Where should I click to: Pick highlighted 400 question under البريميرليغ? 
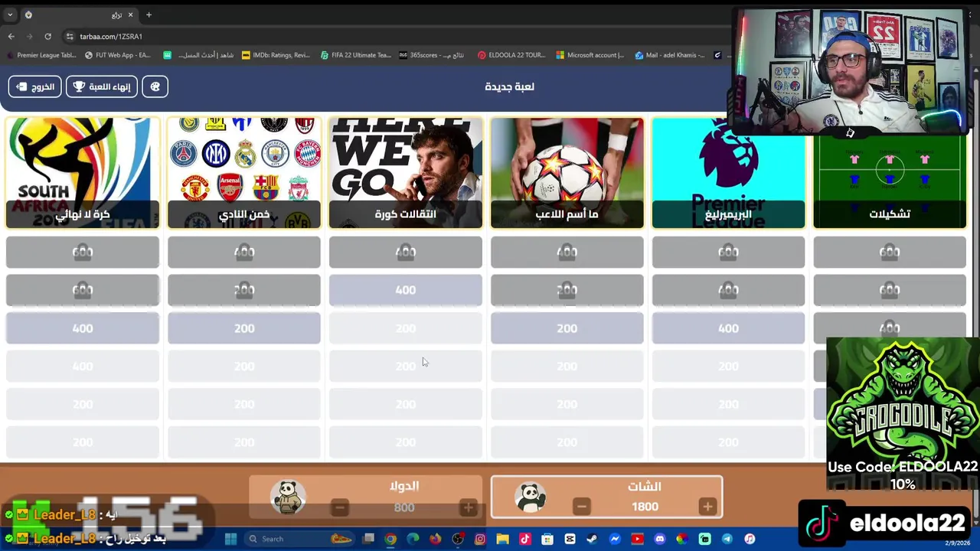coord(728,328)
